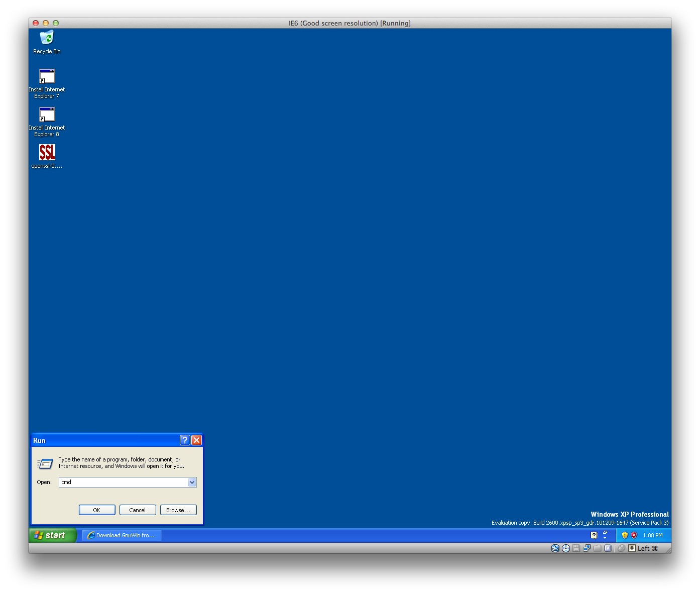
Task: Close the Run dialog
Action: [x=197, y=440]
